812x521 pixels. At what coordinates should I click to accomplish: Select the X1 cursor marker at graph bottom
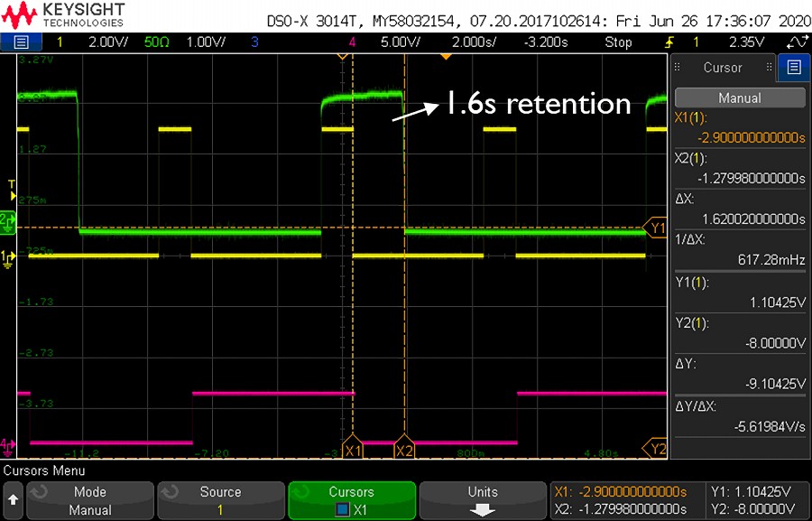353,450
